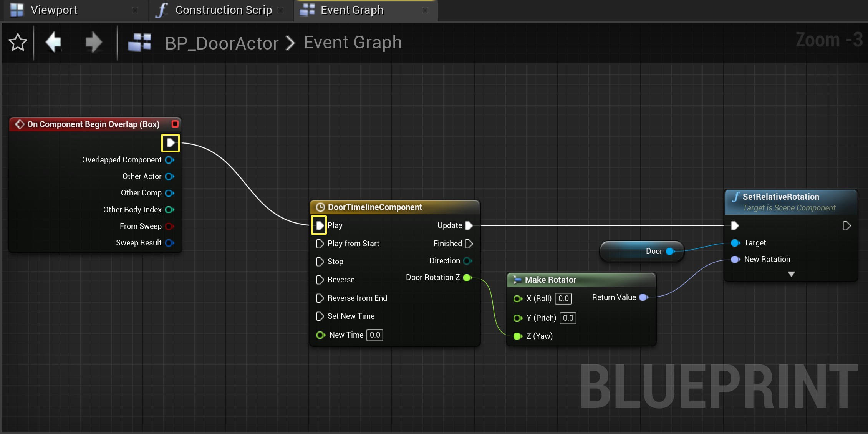Click the back navigation arrow
This screenshot has height=434, width=868.
click(x=54, y=42)
